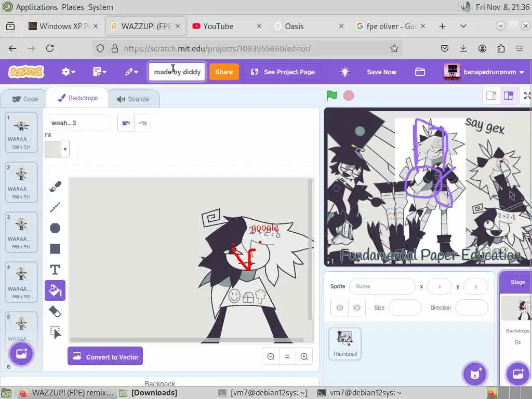Select the Eraser tool

click(x=55, y=312)
